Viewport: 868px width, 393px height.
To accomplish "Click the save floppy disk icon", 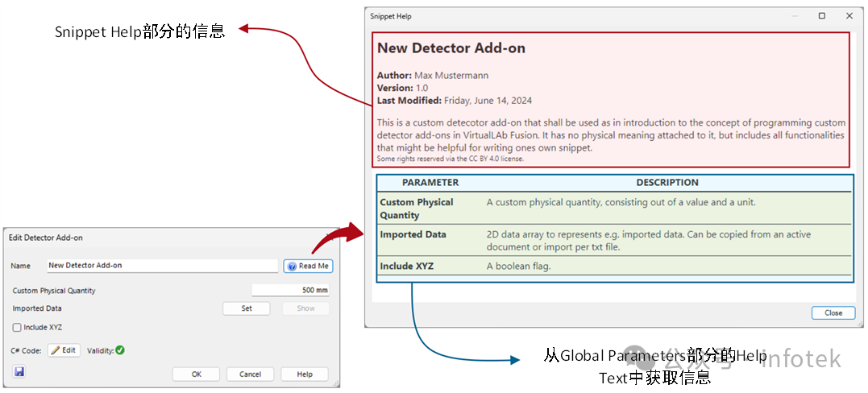I will pos(19,371).
